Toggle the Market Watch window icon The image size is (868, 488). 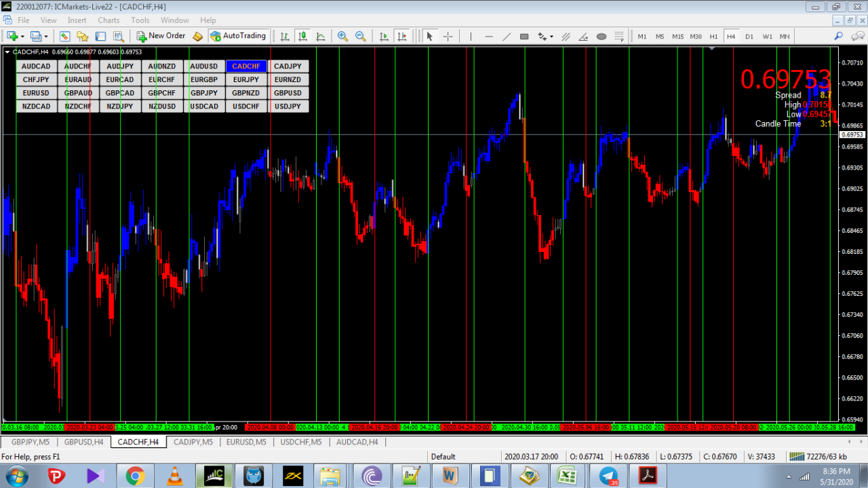click(x=65, y=36)
